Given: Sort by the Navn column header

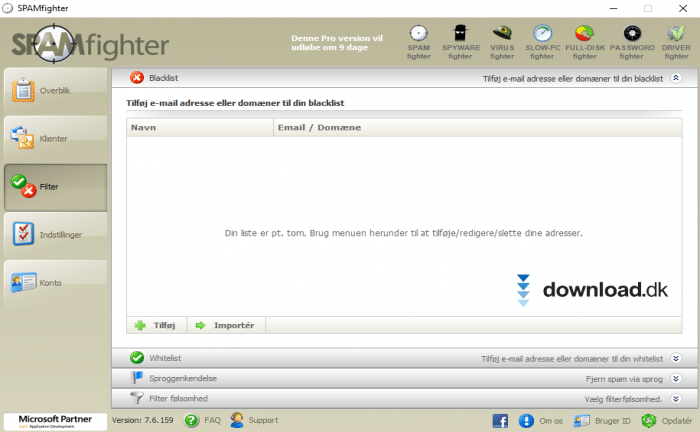Looking at the screenshot, I should point(200,128).
